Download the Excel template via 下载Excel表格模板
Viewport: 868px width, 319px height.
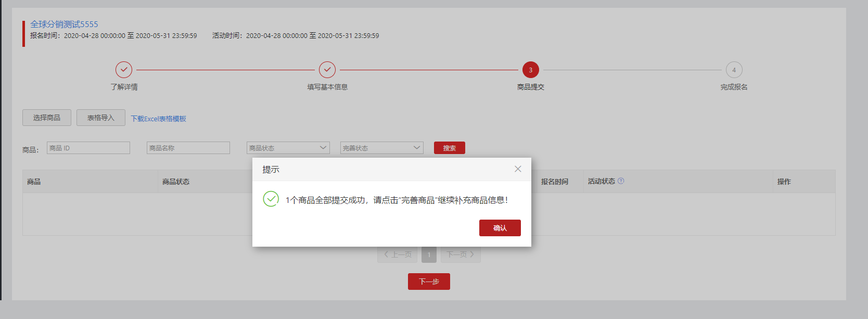coord(158,119)
